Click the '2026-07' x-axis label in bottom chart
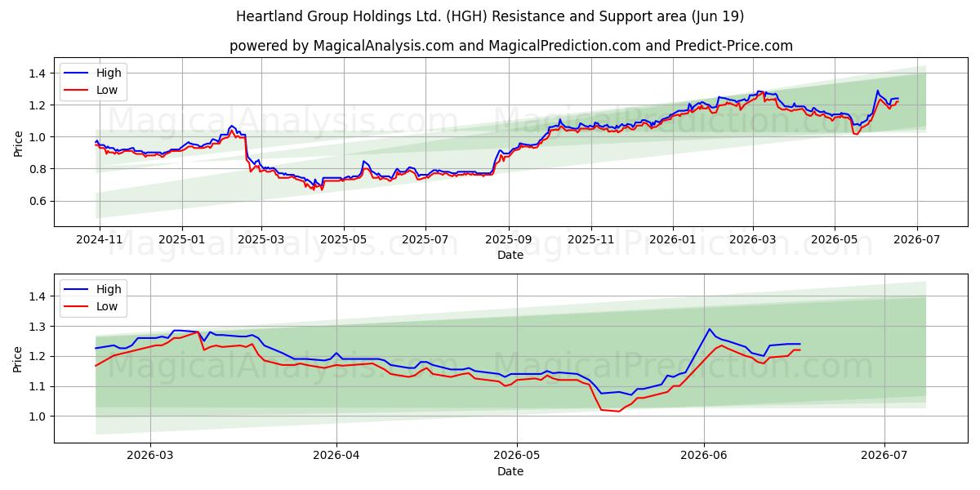Screen dimensions: 980x490 pyautogui.click(x=884, y=457)
